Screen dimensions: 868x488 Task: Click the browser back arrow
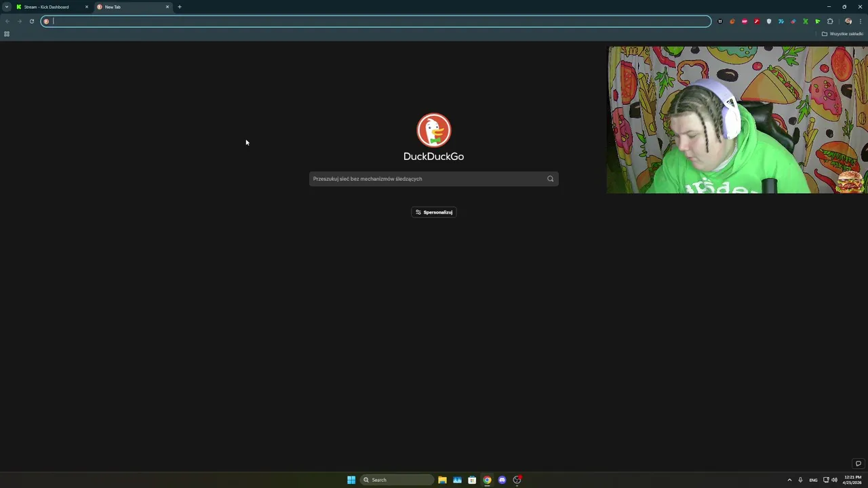(x=7, y=21)
